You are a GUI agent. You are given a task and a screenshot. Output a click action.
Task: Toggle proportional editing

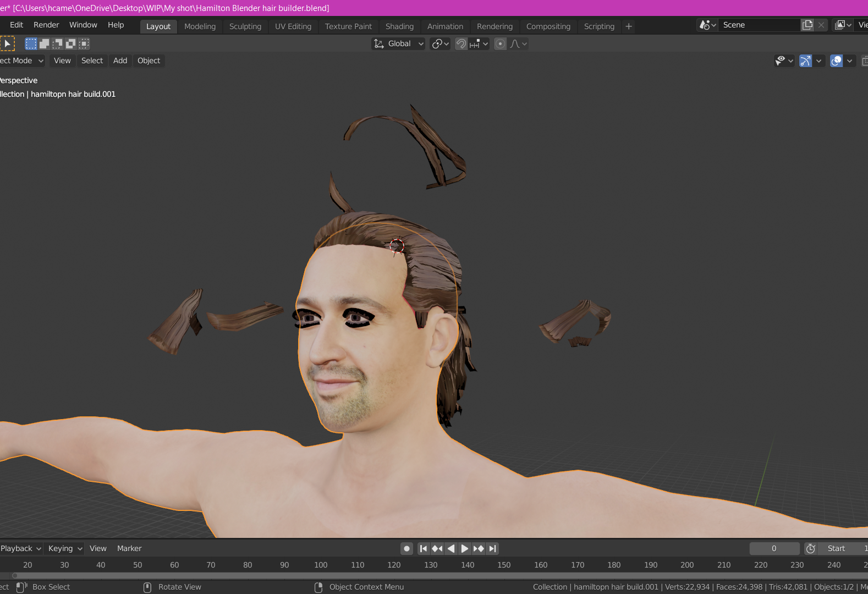pos(500,43)
